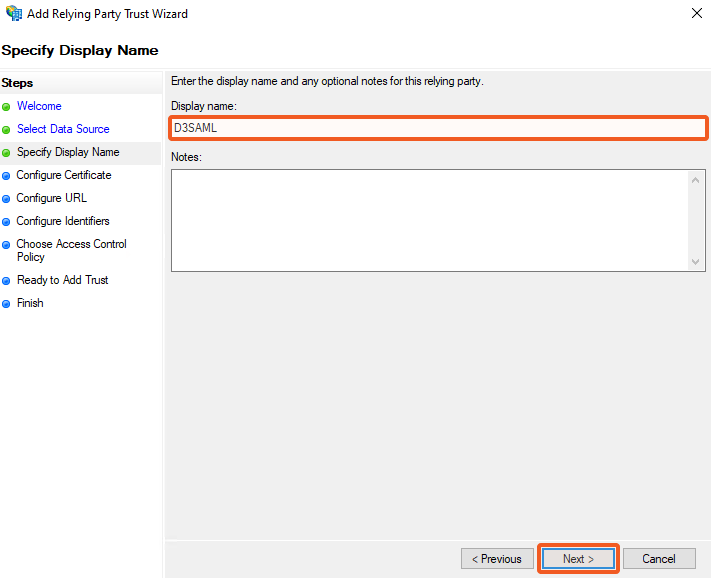Go back with the Previous button

coord(496,559)
